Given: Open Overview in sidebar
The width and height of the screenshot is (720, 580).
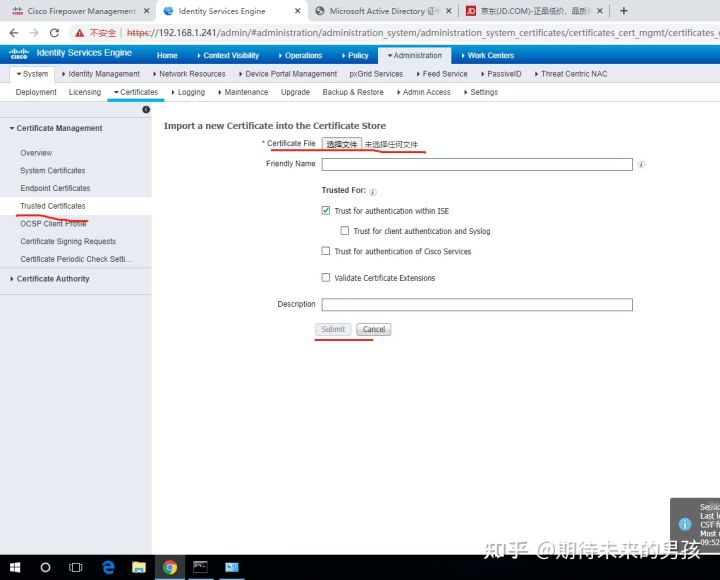Looking at the screenshot, I should 36,153.
